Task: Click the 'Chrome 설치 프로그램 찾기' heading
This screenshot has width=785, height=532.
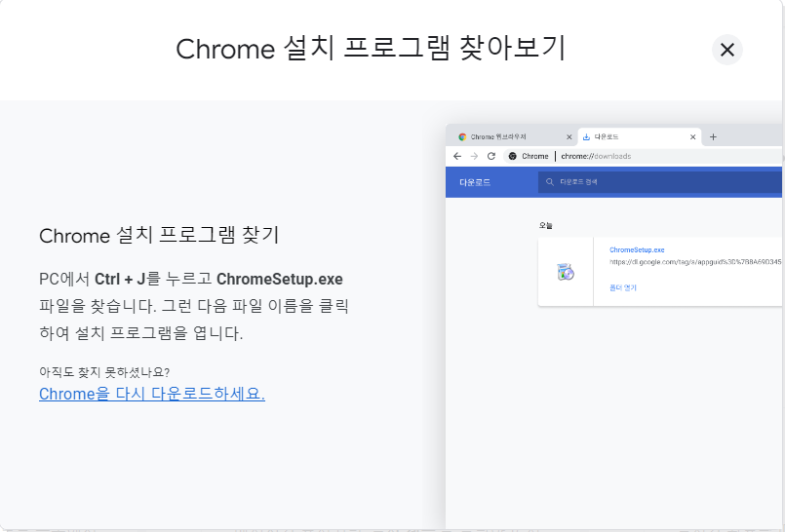Action: click(159, 235)
